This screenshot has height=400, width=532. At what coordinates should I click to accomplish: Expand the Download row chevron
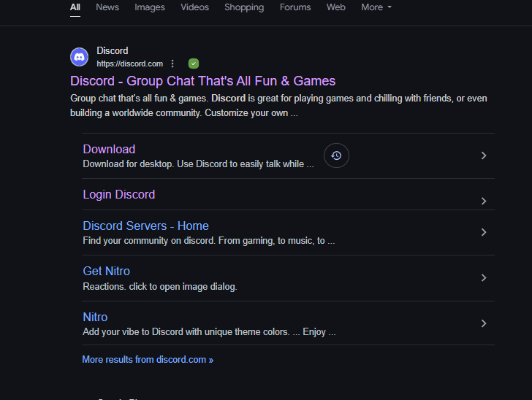click(x=484, y=155)
